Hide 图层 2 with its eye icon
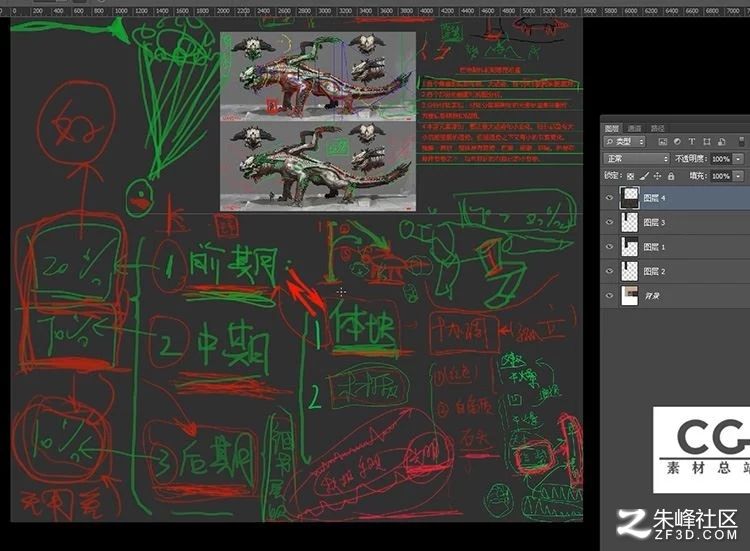Screen dimensions: 750x551 point(609,271)
